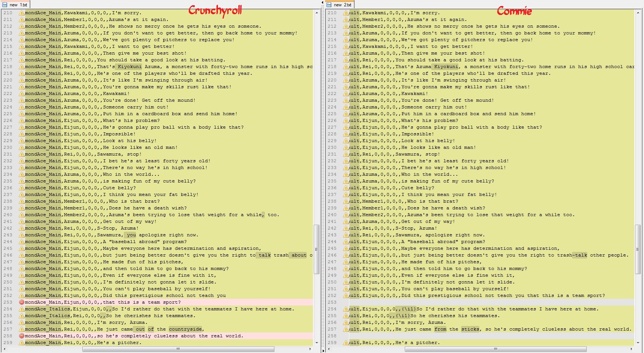
Task: Click warning icon on line 252 in new 1.txt
Action: click(21, 295)
